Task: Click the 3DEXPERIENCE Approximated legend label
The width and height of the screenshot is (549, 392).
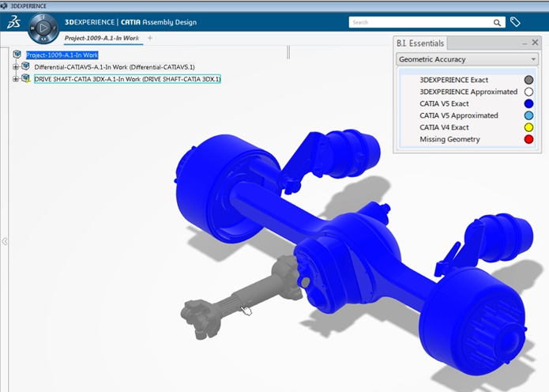Action: click(468, 92)
